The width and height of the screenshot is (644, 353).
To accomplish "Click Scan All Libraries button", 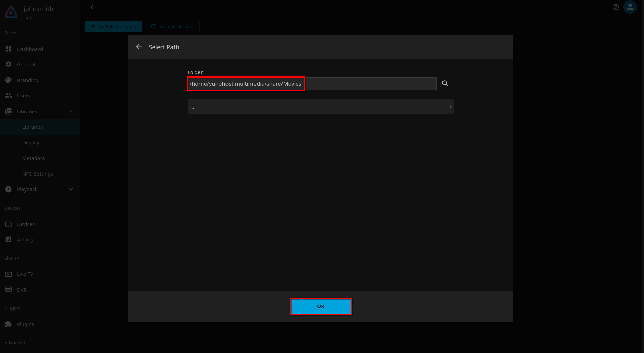I will (172, 26).
